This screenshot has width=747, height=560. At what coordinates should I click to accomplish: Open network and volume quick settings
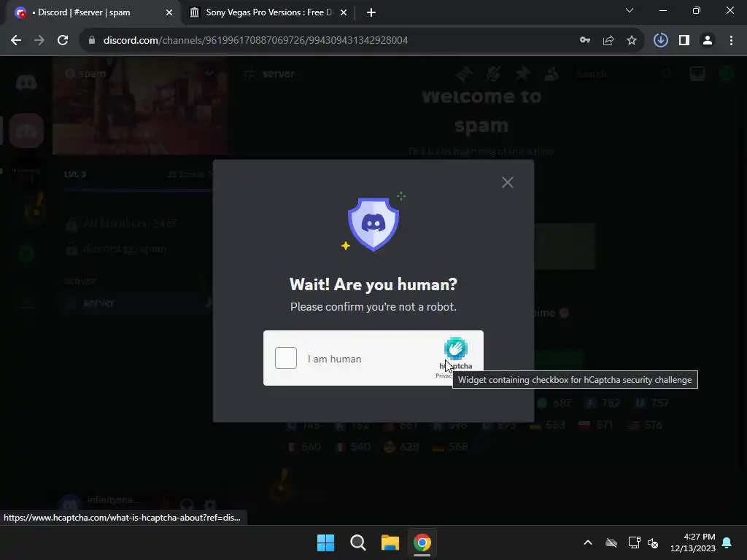643,542
